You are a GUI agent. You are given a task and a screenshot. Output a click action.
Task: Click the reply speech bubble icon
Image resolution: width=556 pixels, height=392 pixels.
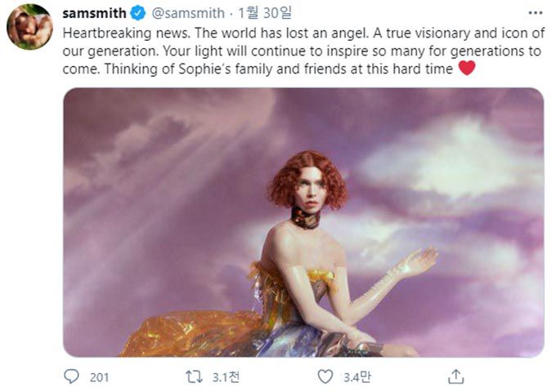point(71,376)
